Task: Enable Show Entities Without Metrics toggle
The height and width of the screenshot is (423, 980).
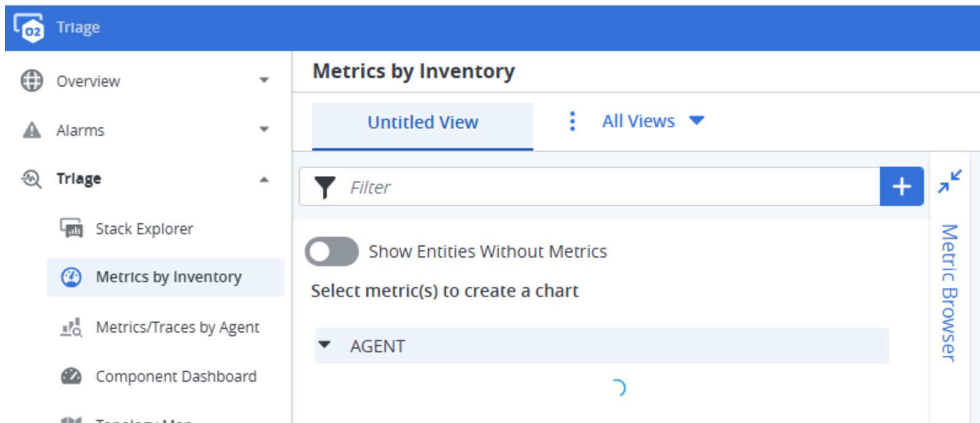Action: [332, 251]
